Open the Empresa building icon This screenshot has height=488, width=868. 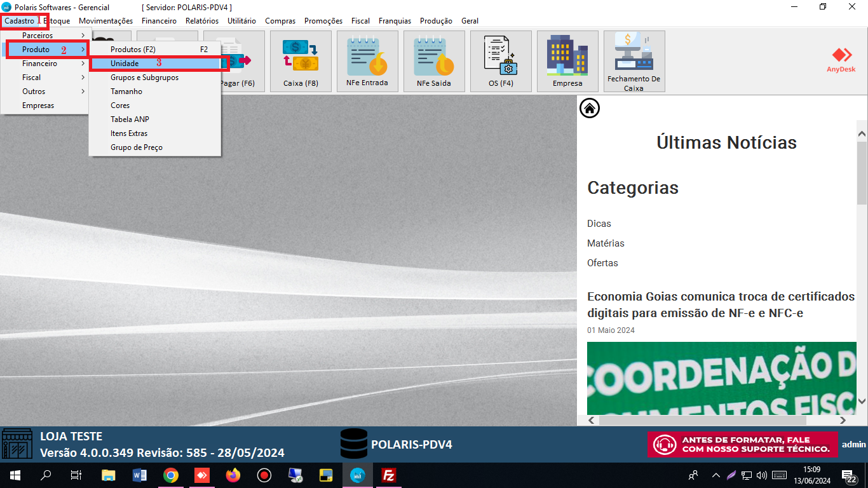567,60
